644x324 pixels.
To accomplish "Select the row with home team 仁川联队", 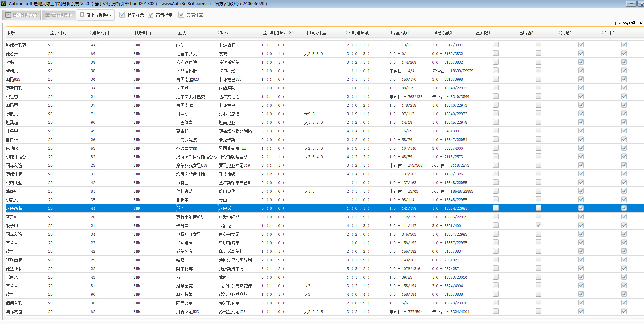I will point(184,191).
